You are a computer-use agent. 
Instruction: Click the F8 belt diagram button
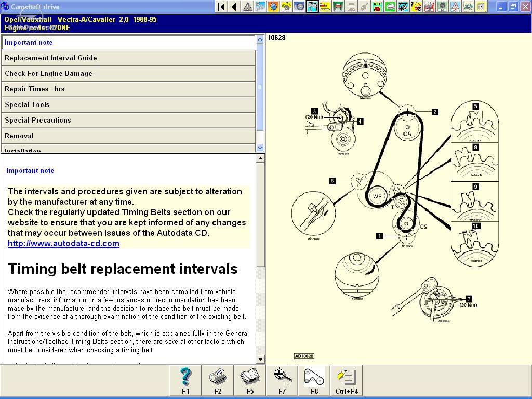click(x=314, y=381)
